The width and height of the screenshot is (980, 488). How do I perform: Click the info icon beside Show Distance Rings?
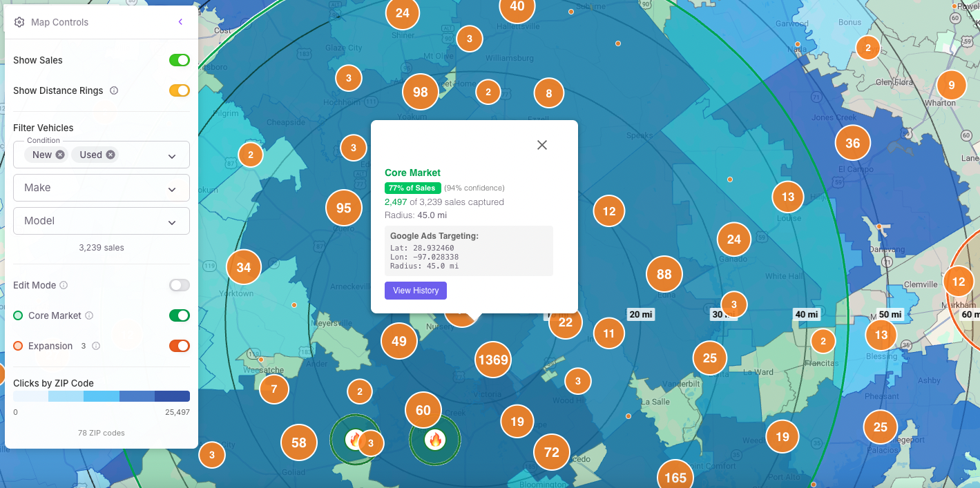click(x=115, y=90)
